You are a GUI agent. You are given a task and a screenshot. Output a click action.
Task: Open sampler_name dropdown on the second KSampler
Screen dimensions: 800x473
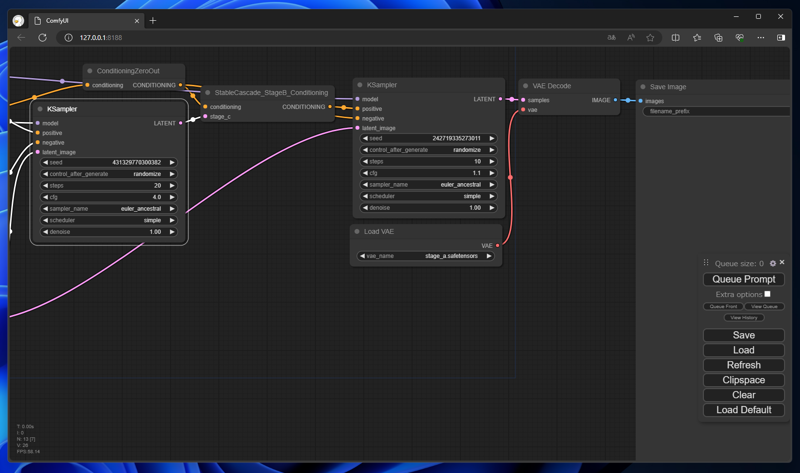(429, 185)
